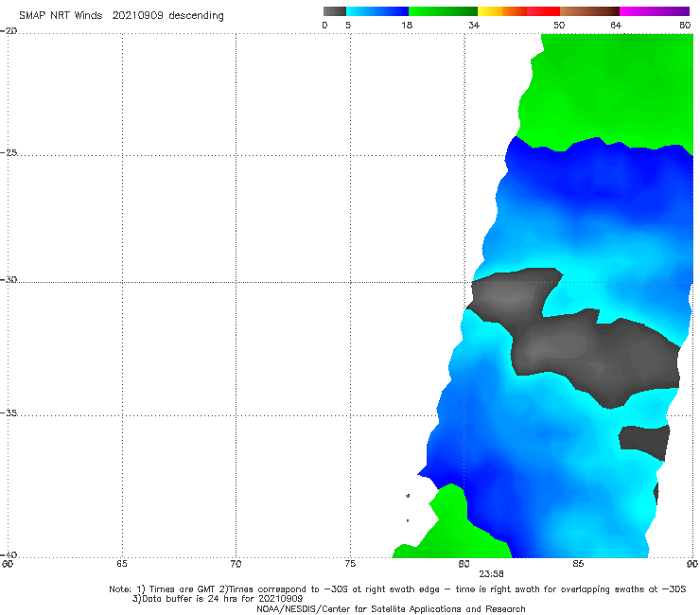Click the '-35' latitude axis label
This screenshot has height=615, width=700.
click(x=9, y=413)
